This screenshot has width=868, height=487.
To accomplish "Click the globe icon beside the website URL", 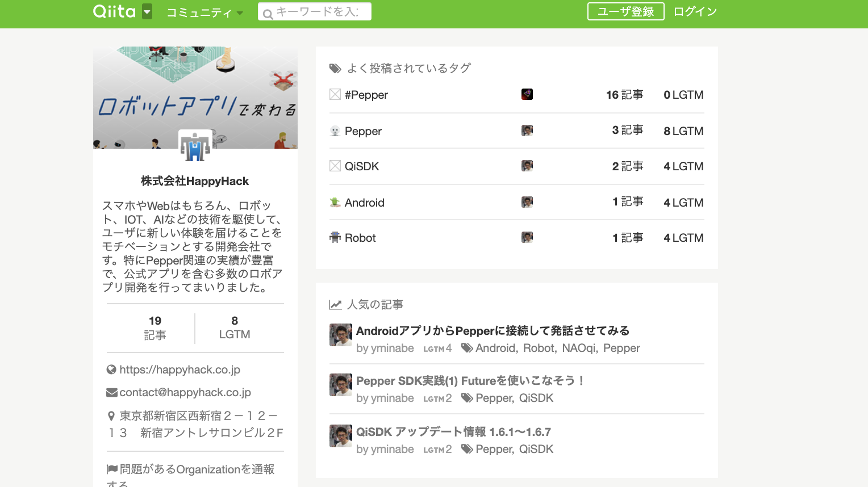I will coord(111,370).
